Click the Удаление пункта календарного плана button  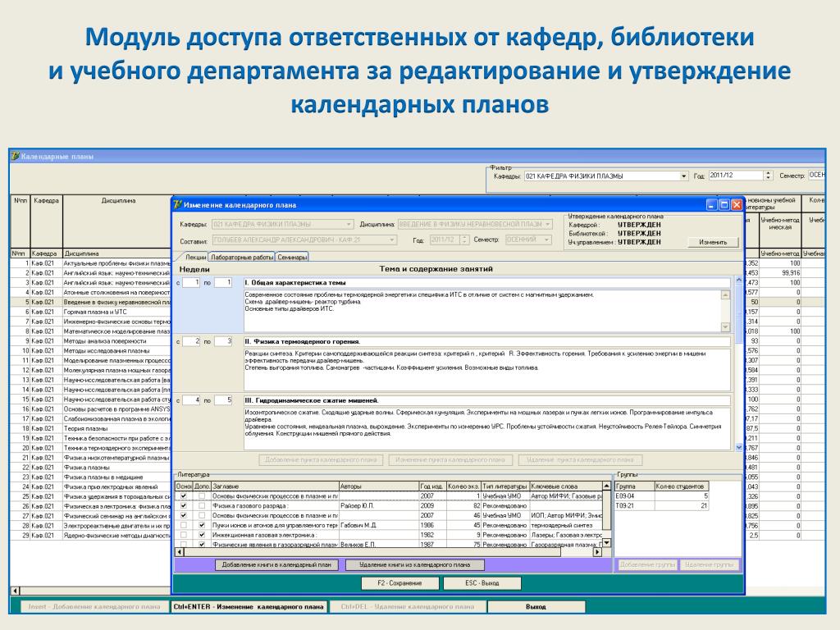click(580, 460)
